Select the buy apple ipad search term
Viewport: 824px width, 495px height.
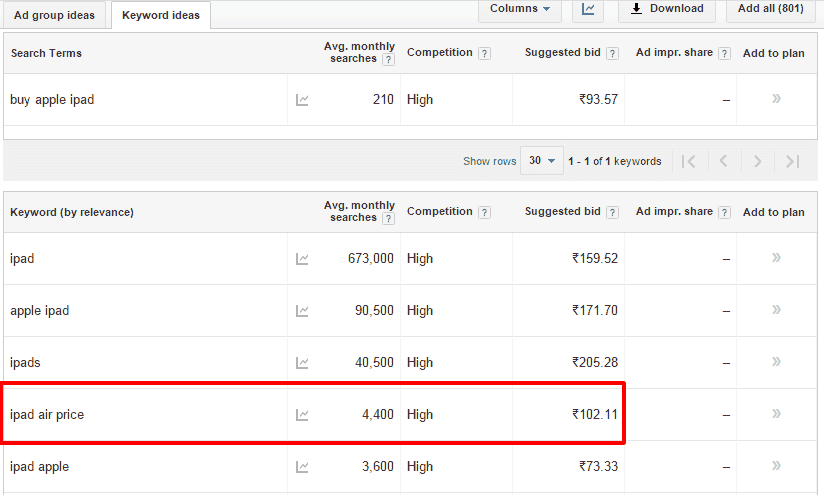(x=52, y=100)
